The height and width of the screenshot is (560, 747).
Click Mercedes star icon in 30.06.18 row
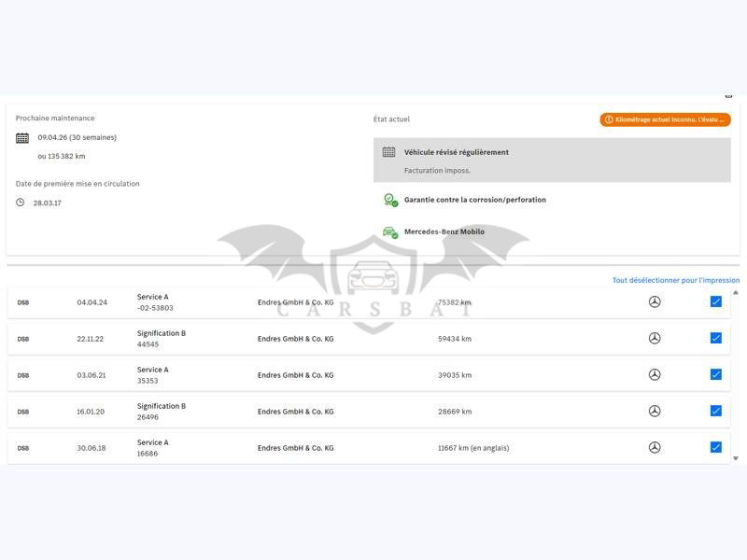[x=655, y=447]
